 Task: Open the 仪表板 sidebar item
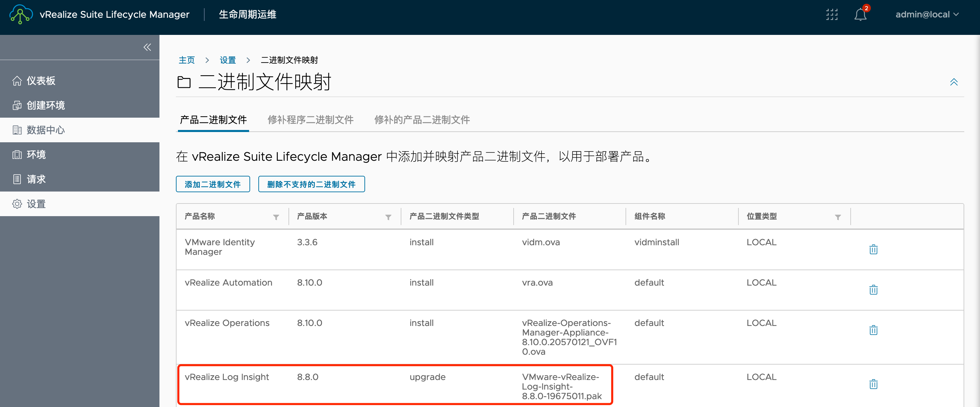click(x=79, y=81)
